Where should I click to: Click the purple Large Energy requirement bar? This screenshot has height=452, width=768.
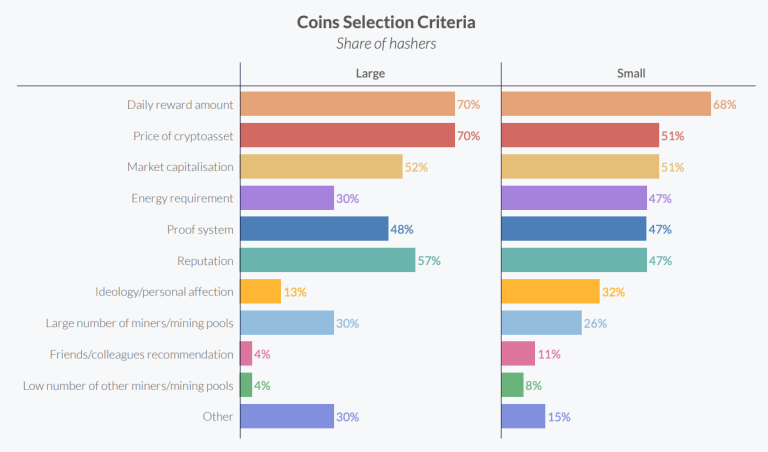tap(287, 198)
